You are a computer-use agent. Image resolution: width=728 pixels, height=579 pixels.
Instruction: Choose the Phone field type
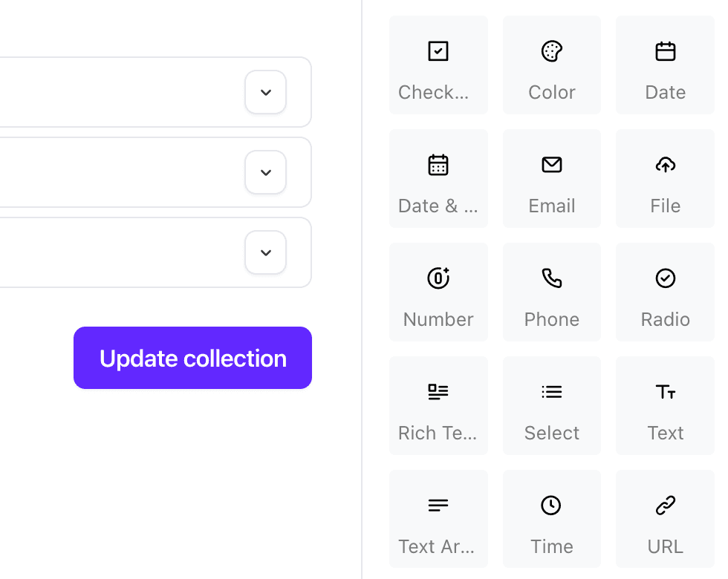551,292
